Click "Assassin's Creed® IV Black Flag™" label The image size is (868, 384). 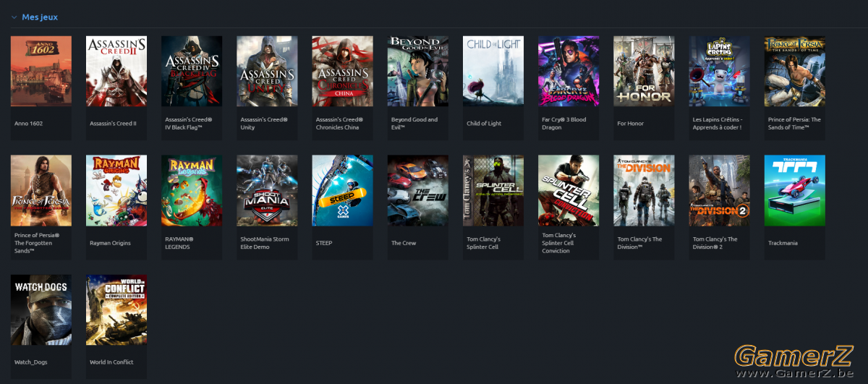[189, 124]
